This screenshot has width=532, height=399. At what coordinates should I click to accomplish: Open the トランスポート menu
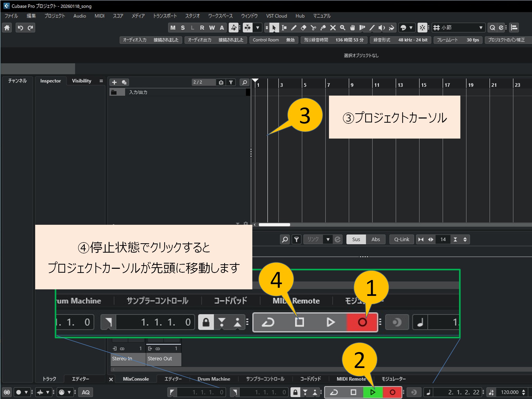point(165,16)
